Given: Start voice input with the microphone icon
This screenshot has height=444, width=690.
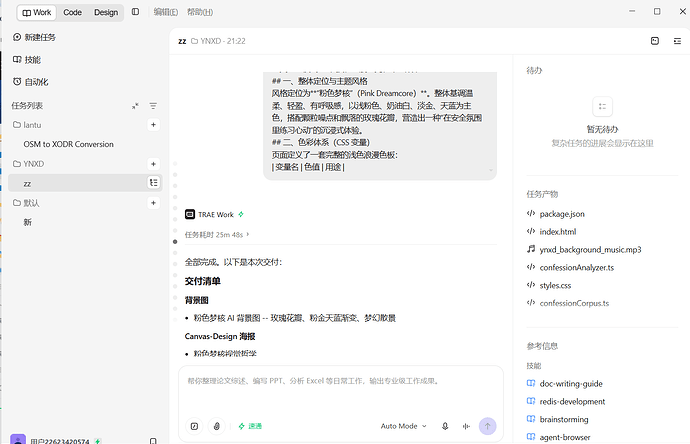Looking at the screenshot, I should pyautogui.click(x=445, y=426).
